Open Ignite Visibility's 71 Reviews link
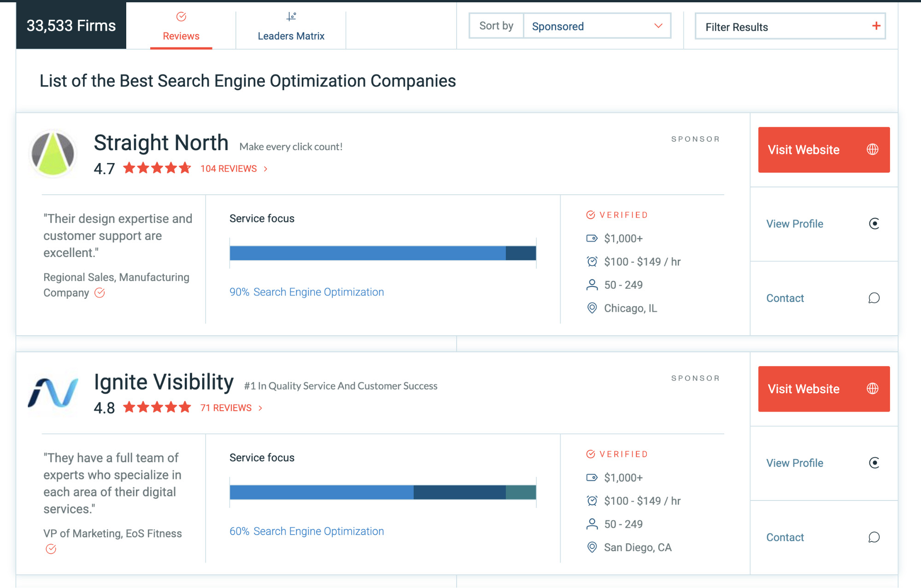This screenshot has width=921, height=588. pyautogui.click(x=226, y=408)
